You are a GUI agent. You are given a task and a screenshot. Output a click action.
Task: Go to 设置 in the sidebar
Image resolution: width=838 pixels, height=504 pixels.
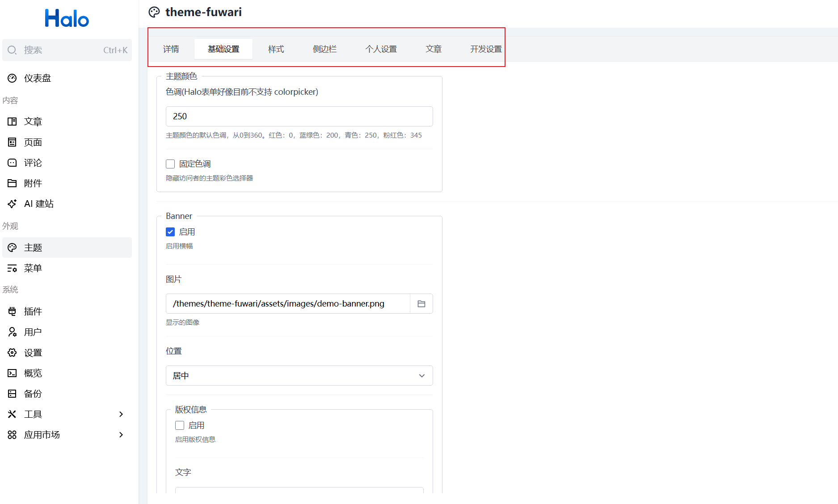tap(33, 353)
